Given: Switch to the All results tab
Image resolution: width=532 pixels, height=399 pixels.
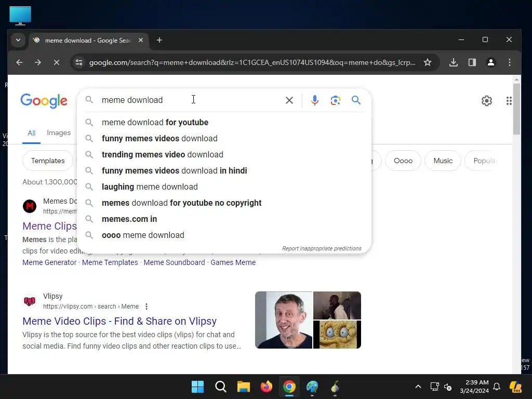Looking at the screenshot, I should coord(32,133).
